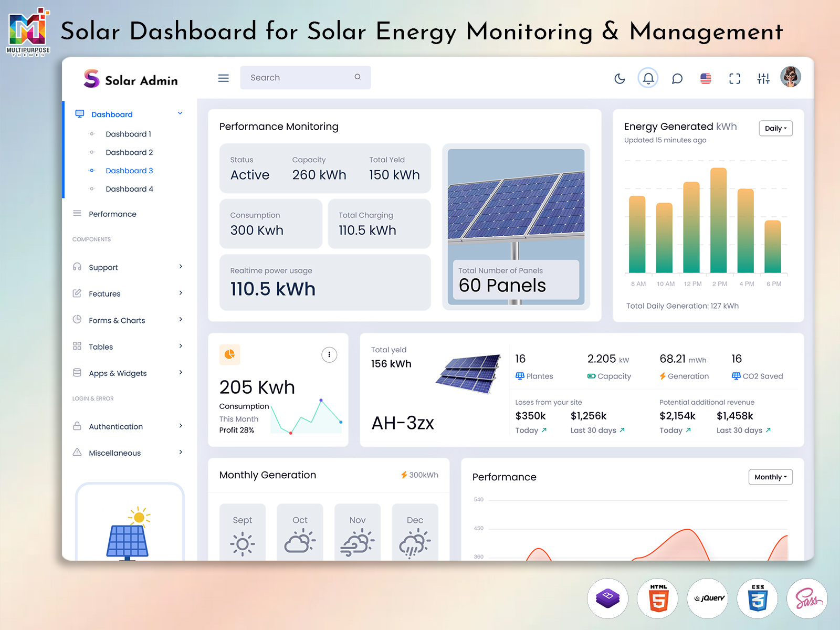Select the Sept weather card
This screenshot has height=630, width=840.
pyautogui.click(x=243, y=532)
